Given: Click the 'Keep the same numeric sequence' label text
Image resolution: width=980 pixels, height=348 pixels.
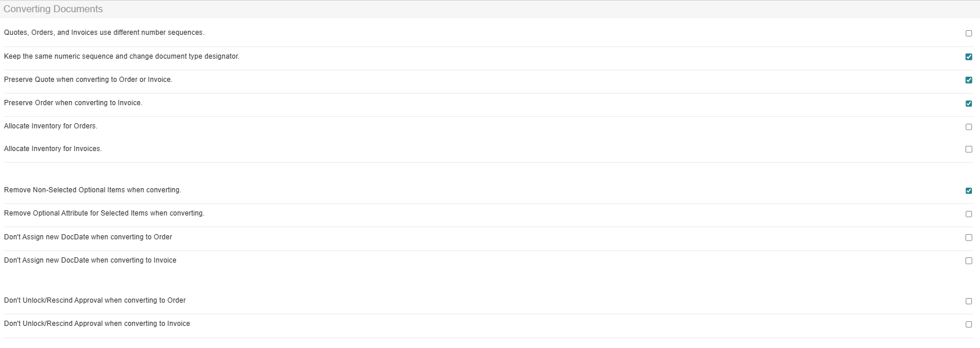Looking at the screenshot, I should [x=121, y=56].
